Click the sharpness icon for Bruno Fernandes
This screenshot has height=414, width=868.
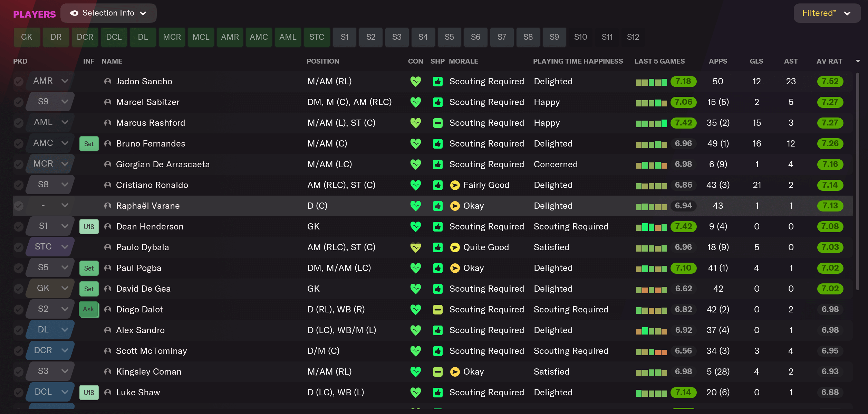point(437,143)
